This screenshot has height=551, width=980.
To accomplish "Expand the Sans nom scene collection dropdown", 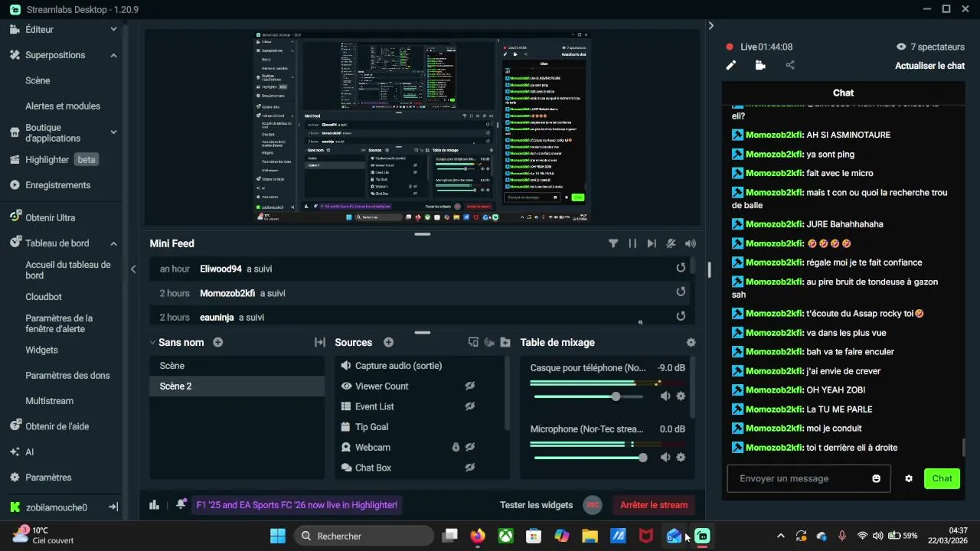I will [154, 342].
